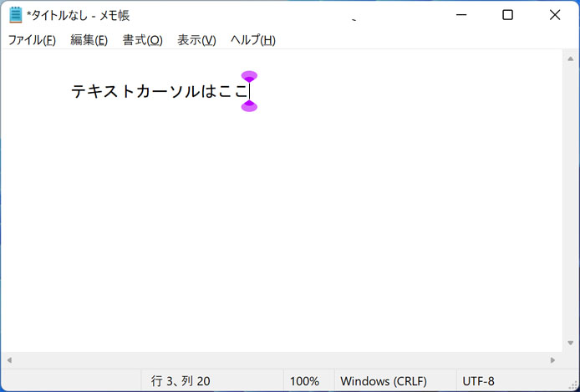Minimize the メモ帳 window

tap(461, 15)
